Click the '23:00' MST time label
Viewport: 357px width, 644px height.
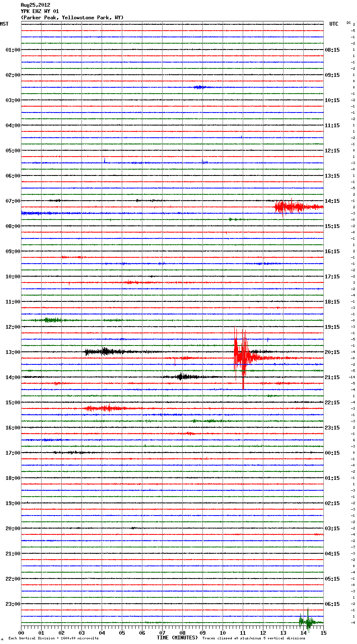point(13,604)
